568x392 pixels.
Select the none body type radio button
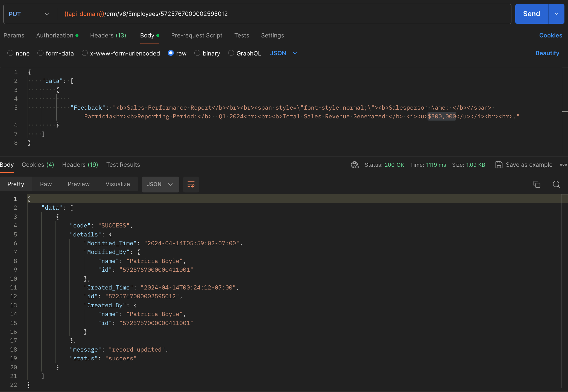pyautogui.click(x=10, y=53)
